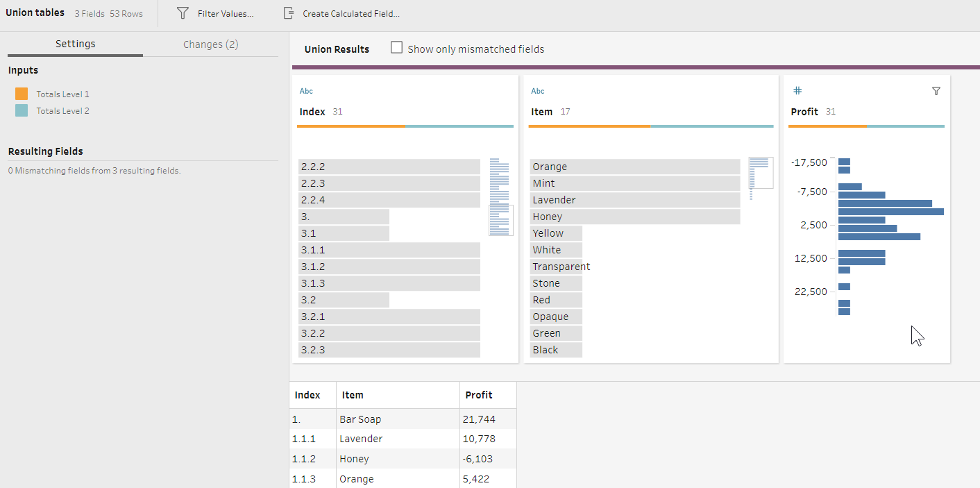The image size is (980, 488).
Task: Click the Item column header in grid
Action: (x=398, y=395)
